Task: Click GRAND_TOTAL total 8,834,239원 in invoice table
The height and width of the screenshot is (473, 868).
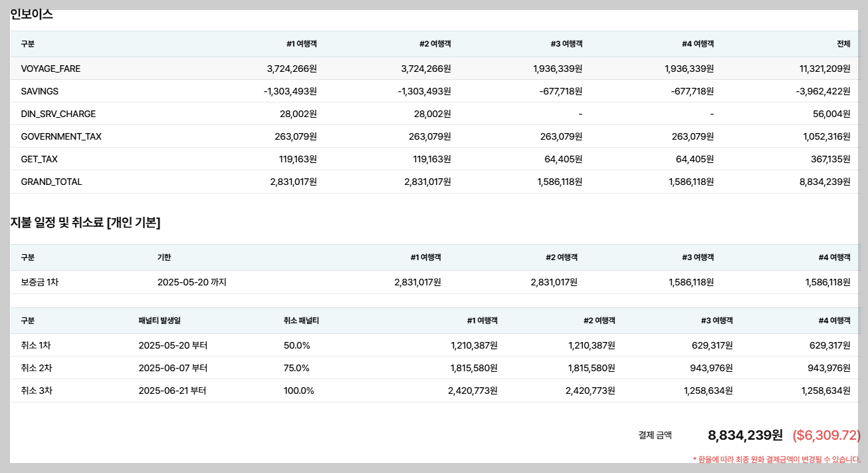Action: coord(825,182)
